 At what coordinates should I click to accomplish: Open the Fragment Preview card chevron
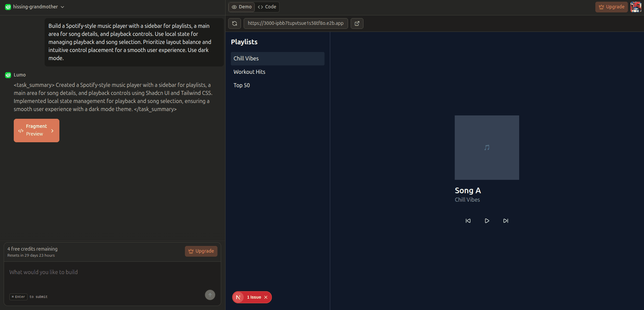[x=52, y=131]
